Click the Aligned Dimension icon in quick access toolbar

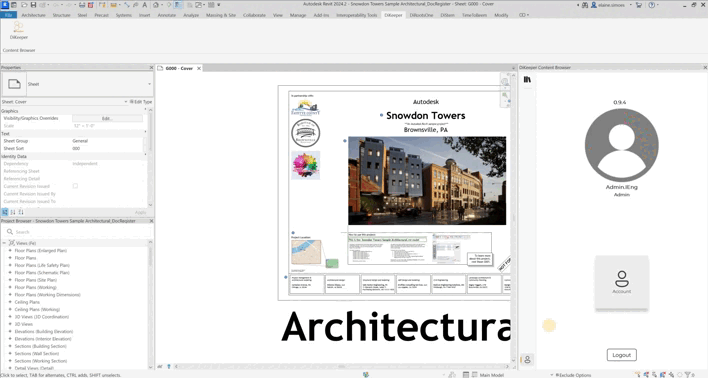click(127, 5)
